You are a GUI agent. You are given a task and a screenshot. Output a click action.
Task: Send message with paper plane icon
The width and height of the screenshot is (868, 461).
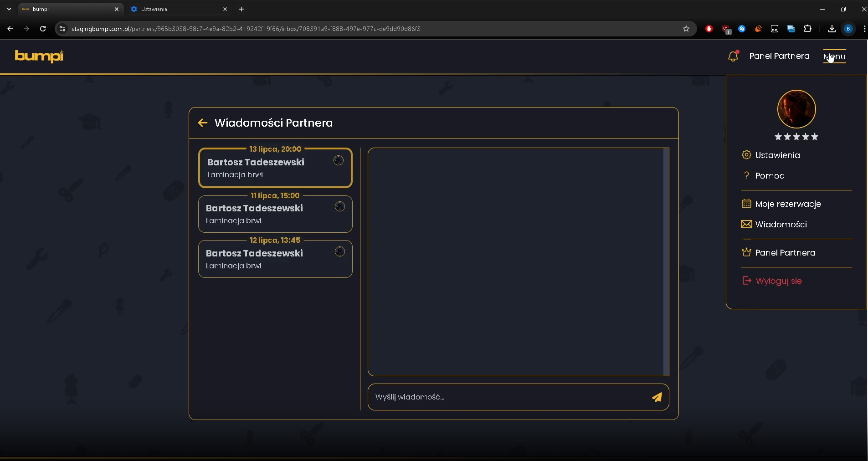(x=657, y=397)
